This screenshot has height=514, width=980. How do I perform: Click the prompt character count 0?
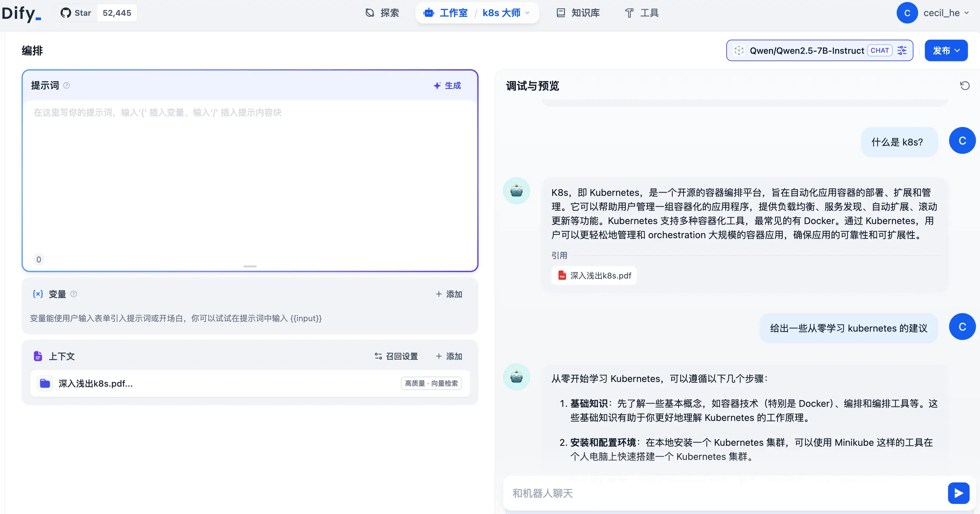coord(38,259)
